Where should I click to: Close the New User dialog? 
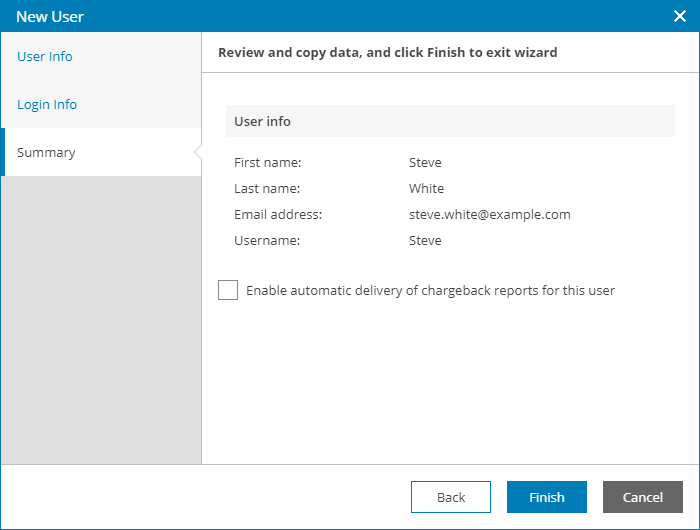[679, 16]
